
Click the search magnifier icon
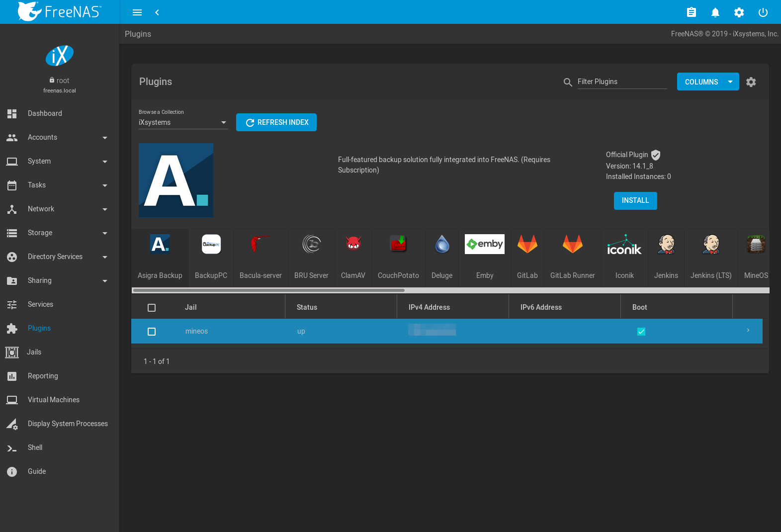568,82
